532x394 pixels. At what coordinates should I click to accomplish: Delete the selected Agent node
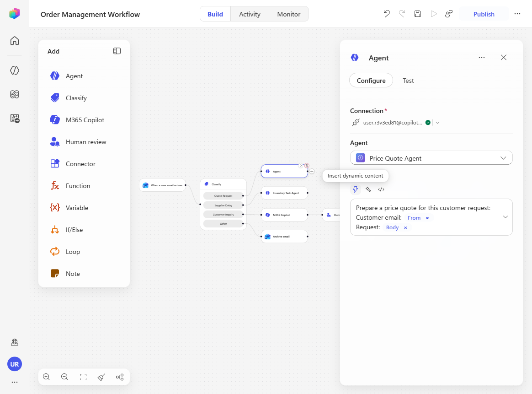[x=307, y=166]
